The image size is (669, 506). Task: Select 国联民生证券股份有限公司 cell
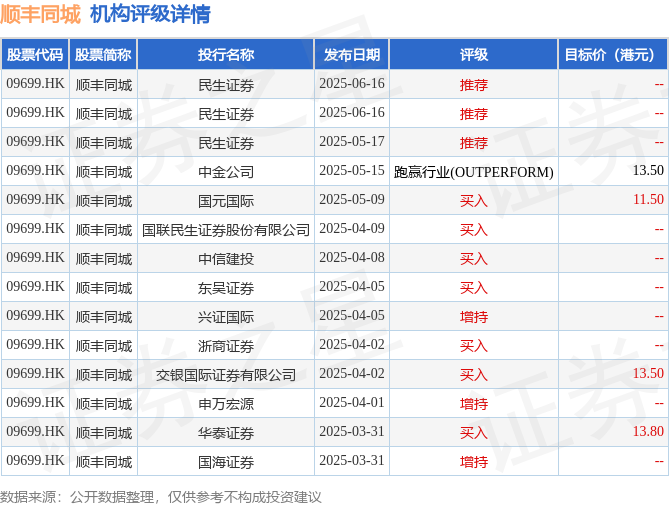(x=226, y=230)
